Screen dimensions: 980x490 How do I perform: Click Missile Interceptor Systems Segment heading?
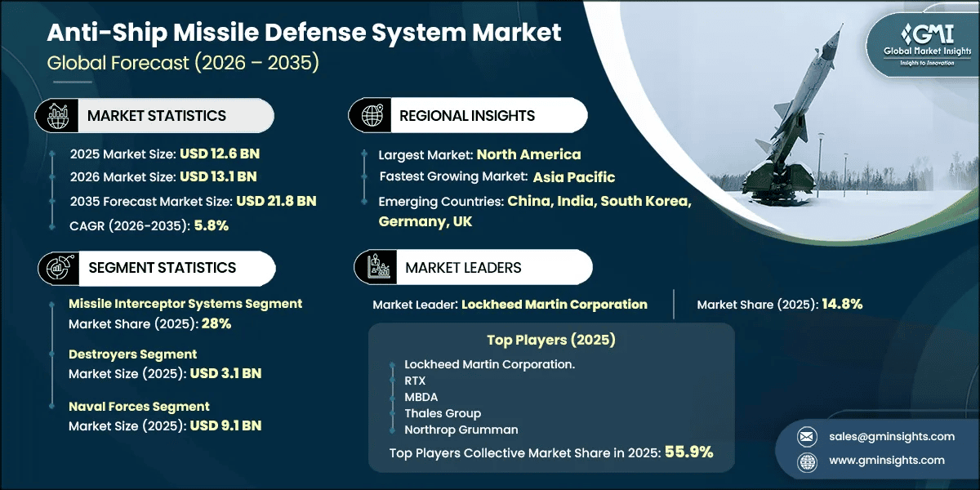[x=185, y=304]
